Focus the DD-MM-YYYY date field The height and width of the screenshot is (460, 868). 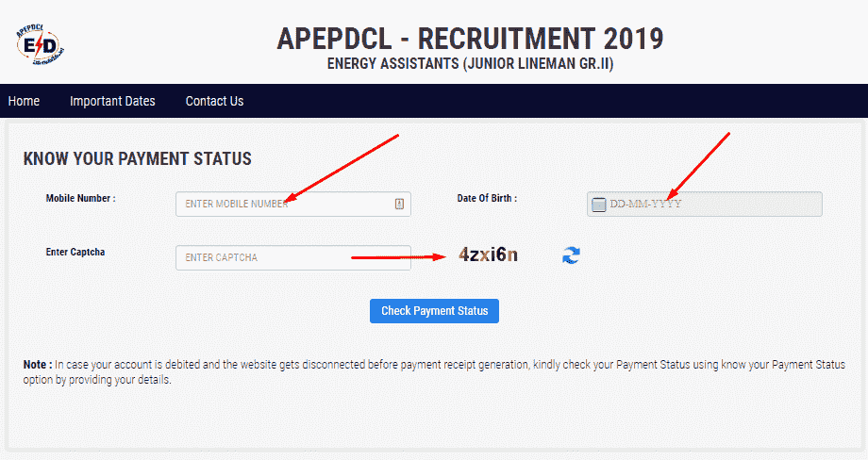(x=704, y=204)
